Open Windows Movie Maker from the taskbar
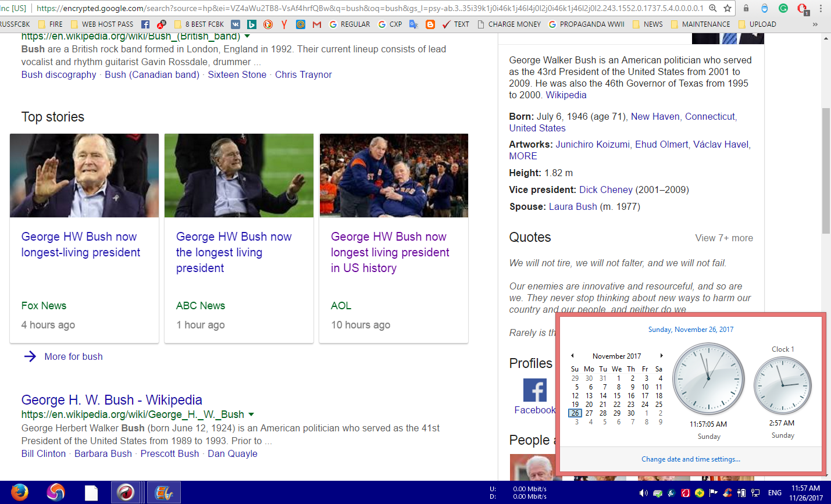Image resolution: width=831 pixels, height=504 pixels. coord(164,493)
